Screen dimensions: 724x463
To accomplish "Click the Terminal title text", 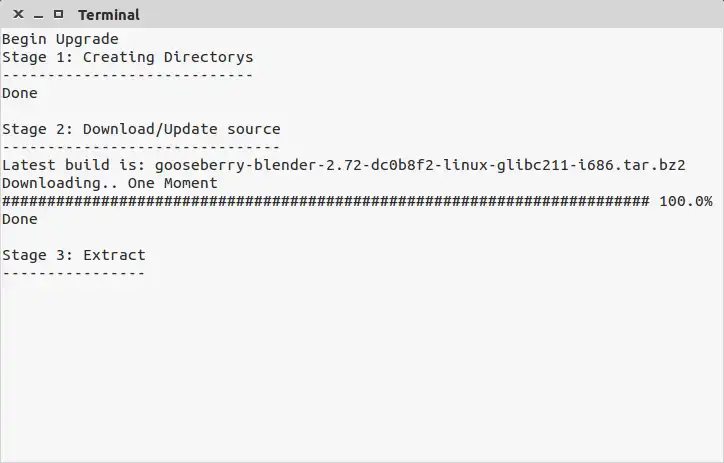I will (x=108, y=15).
